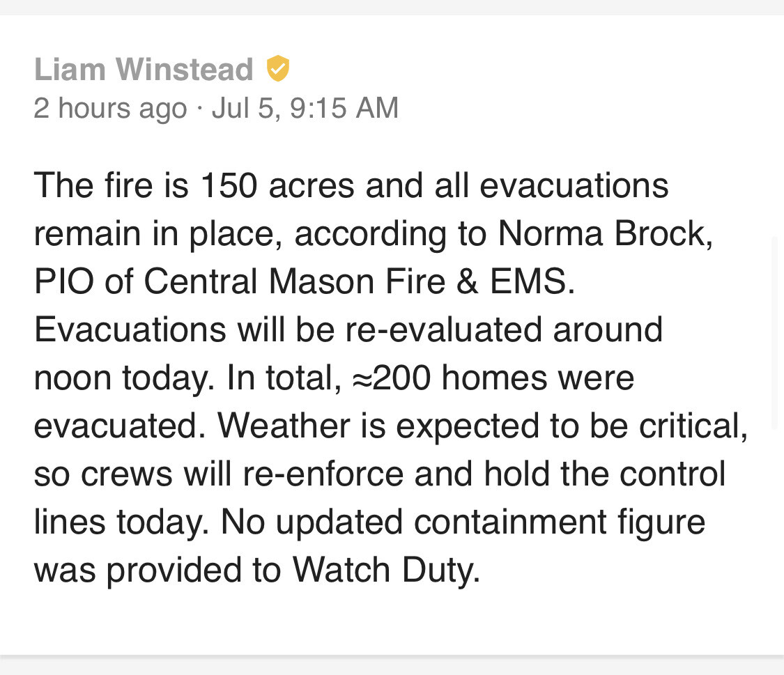Click "Central Mason Fire & EMS" text
This screenshot has height=675, width=784.
[356, 283]
